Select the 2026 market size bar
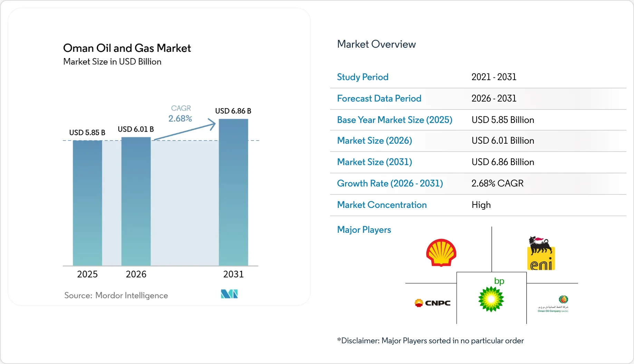This screenshot has height=364, width=634. pyautogui.click(x=136, y=201)
